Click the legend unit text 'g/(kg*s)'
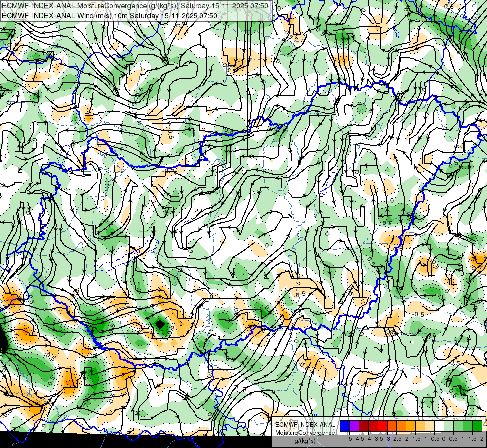 (x=305, y=441)
